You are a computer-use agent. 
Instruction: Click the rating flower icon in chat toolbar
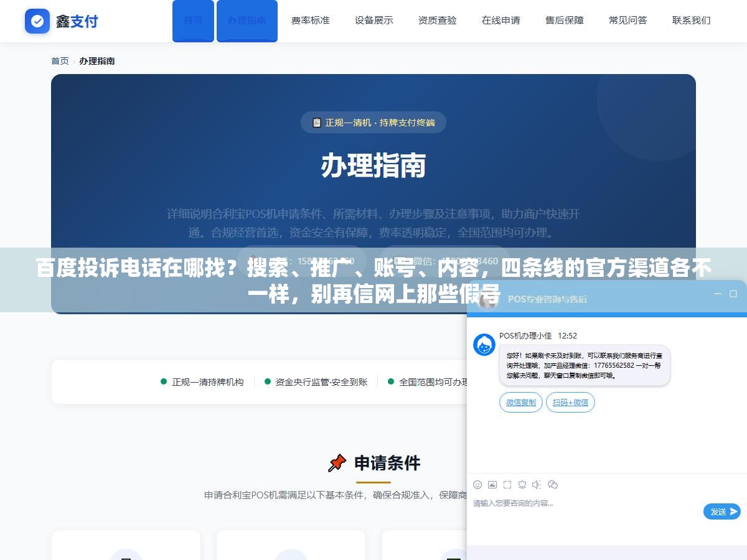tap(522, 485)
